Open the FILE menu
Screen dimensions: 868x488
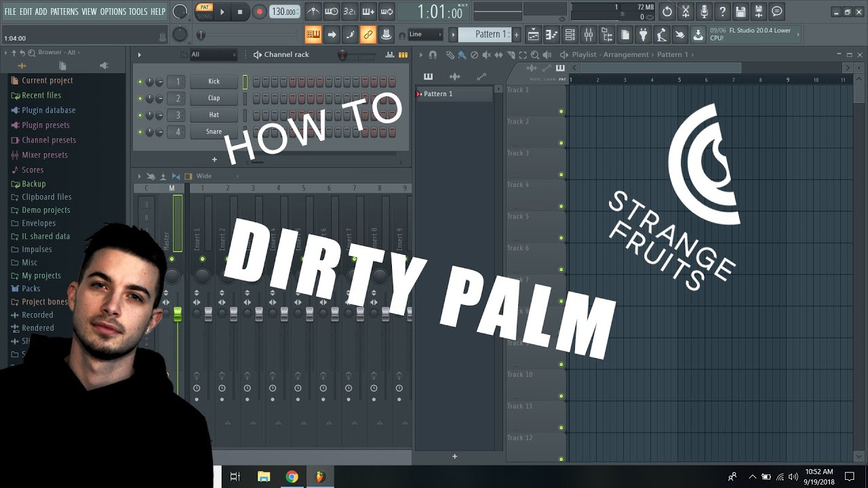click(x=10, y=12)
